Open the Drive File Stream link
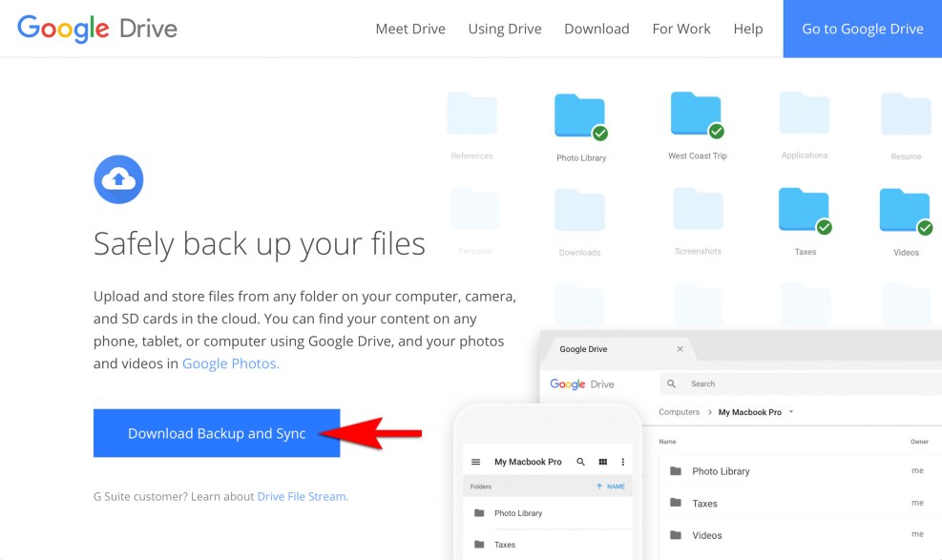Viewport: 942px width, 560px height. (x=302, y=496)
